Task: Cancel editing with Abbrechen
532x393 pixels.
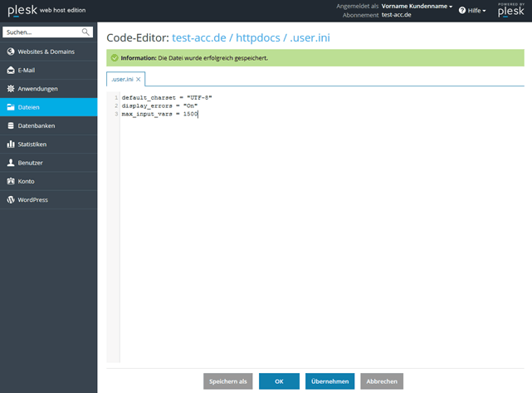Action: click(x=382, y=381)
